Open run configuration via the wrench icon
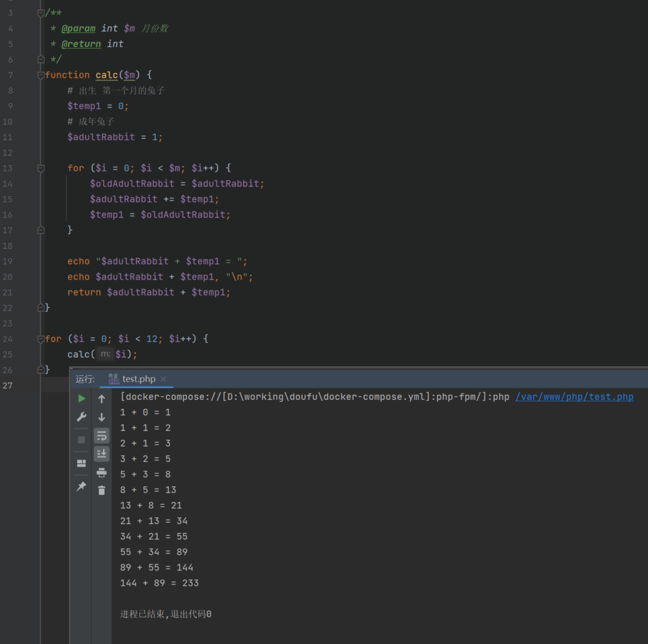 coord(82,417)
